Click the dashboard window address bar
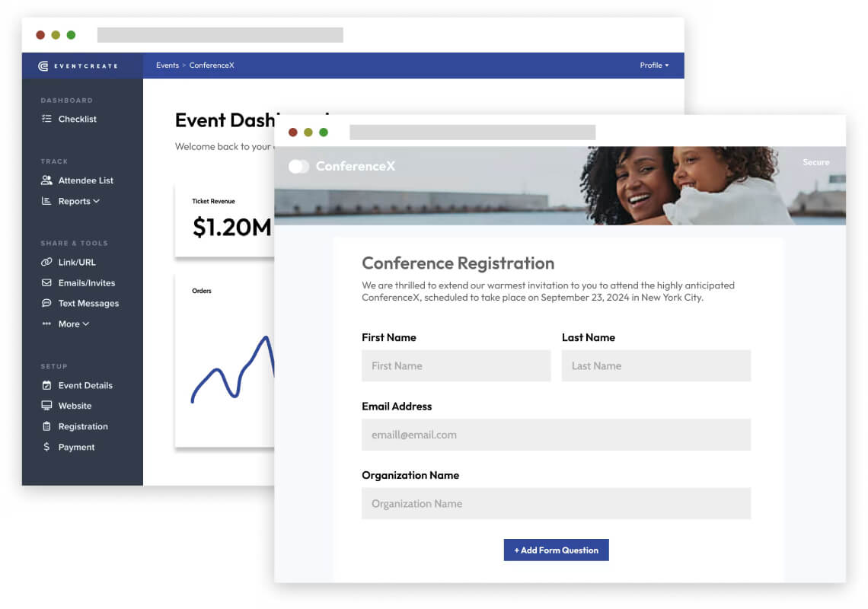This screenshot has width=868, height=609. [x=220, y=35]
